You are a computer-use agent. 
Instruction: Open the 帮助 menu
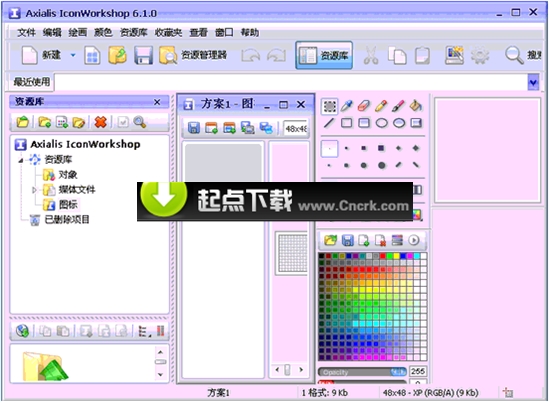[250, 33]
